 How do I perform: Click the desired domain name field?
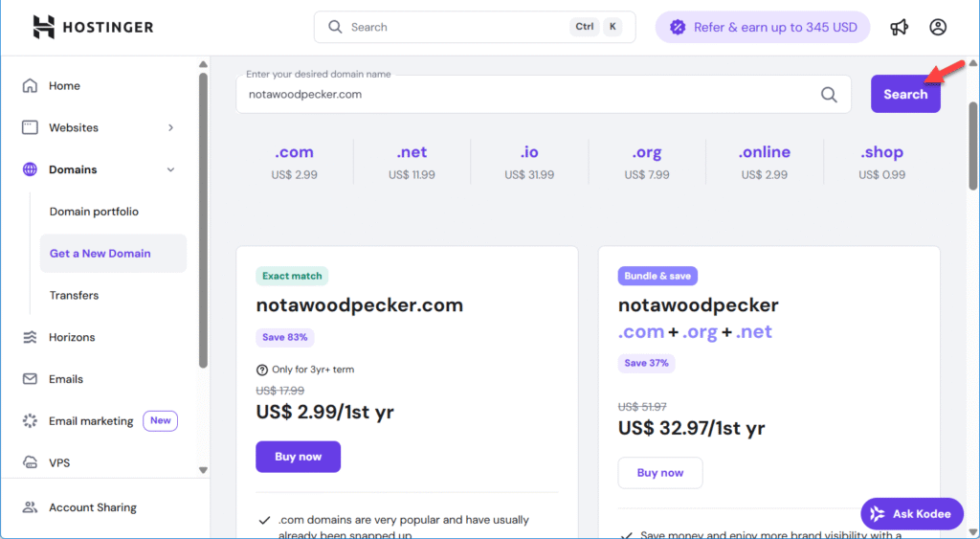[x=544, y=95]
